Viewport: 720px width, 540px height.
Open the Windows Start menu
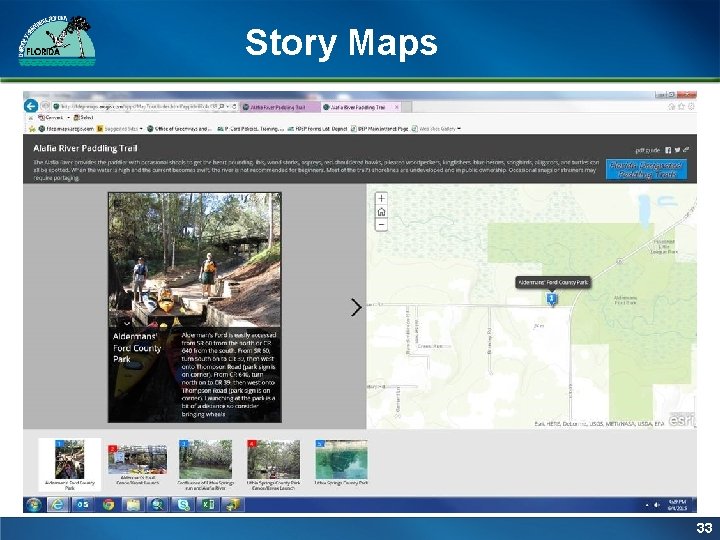tap(34, 505)
